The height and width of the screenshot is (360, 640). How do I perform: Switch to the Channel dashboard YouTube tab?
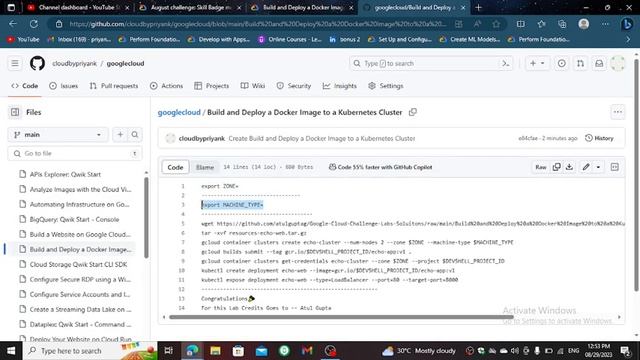[x=77, y=7]
